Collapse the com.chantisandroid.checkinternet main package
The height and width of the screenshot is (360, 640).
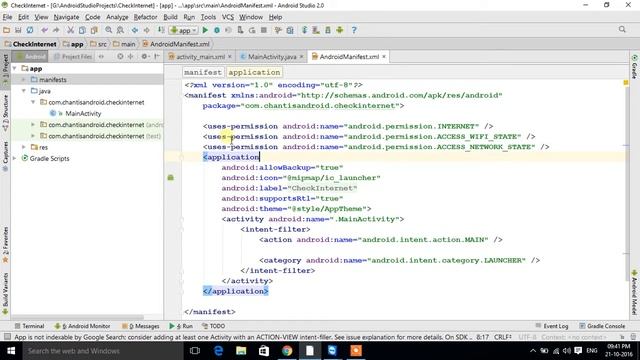33,102
